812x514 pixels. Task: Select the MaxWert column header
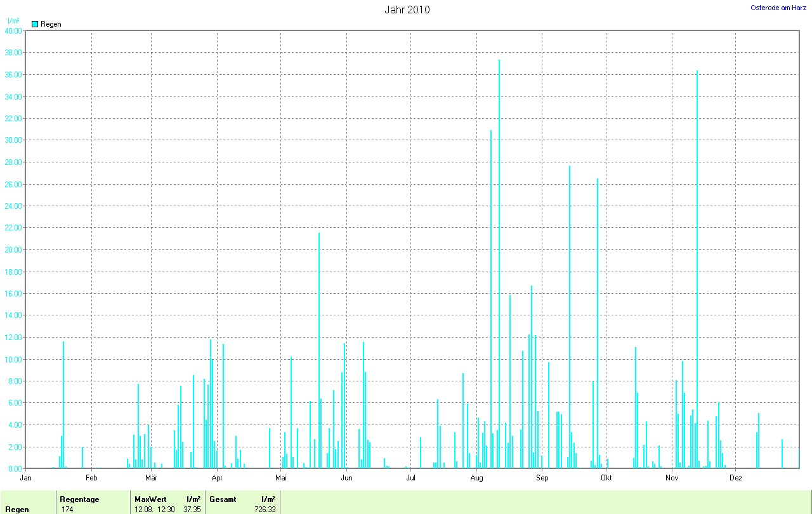click(150, 499)
